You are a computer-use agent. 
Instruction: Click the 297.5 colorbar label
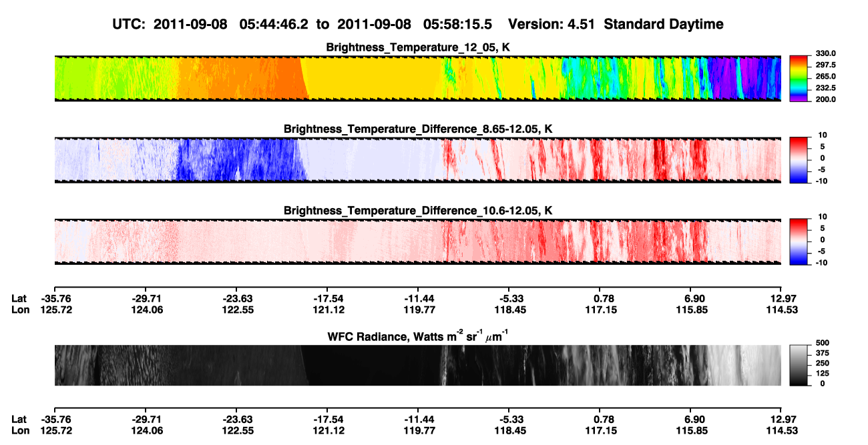click(x=826, y=65)
